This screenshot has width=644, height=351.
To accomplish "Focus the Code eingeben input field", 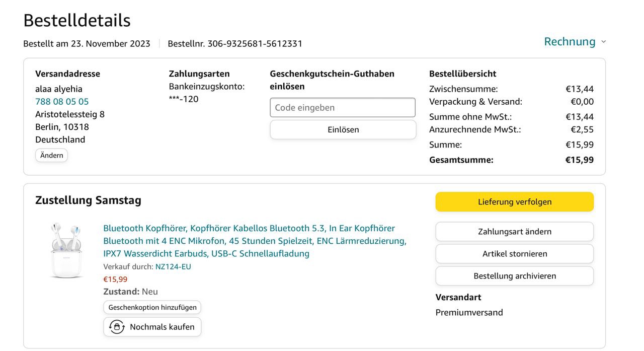I will 343,107.
